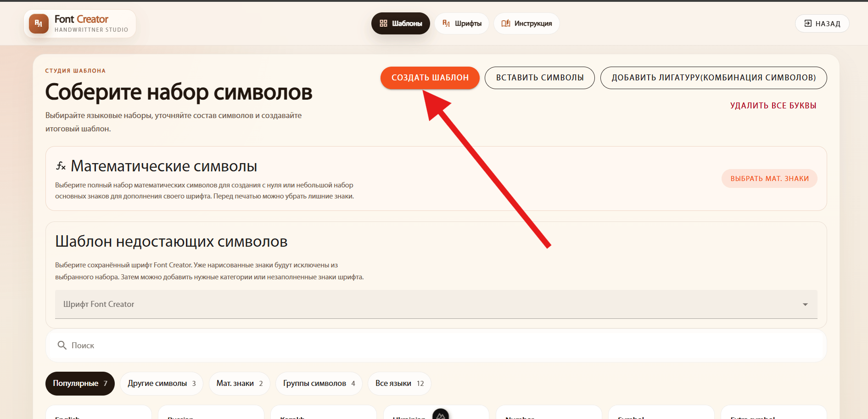This screenshot has width=868, height=419.
Task: Click the СТУДИЯ ШАБЛОНА label
Action: pos(75,71)
